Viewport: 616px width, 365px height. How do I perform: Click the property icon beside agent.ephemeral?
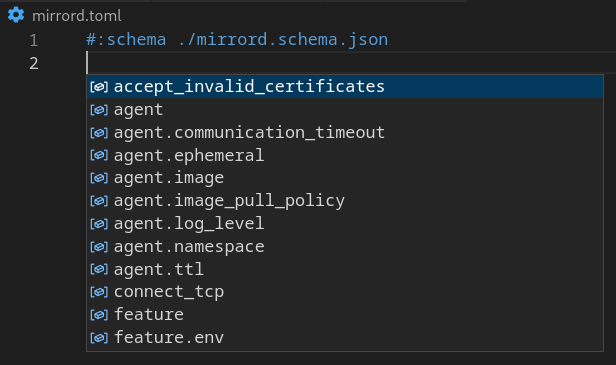click(99, 155)
